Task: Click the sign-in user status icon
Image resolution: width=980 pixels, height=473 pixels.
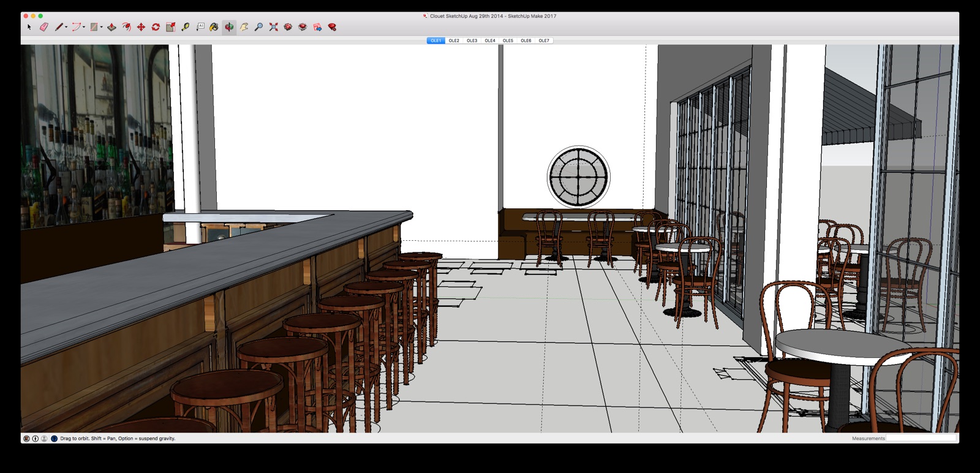Action: pos(44,439)
